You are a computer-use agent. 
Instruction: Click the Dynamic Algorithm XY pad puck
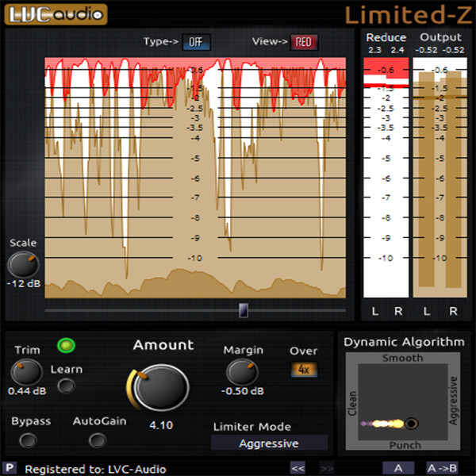click(412, 423)
